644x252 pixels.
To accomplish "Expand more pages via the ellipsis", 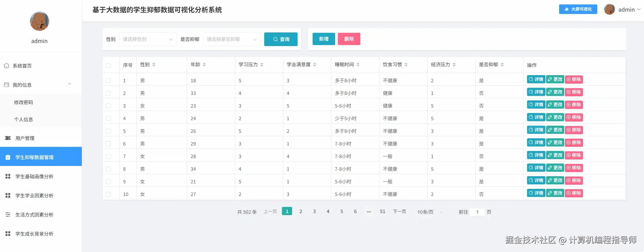I will [x=369, y=212].
